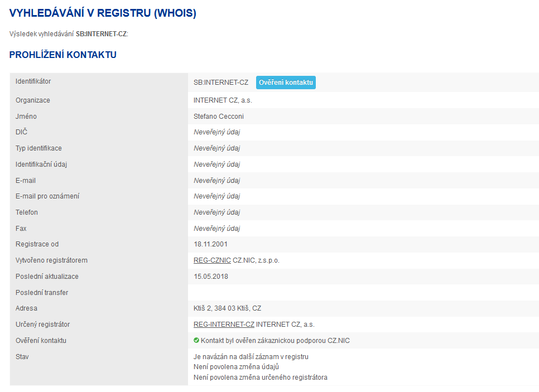Click 'Neveřejný údaj' in the Fax row
Viewport: 539px width, 392px height.
pos(216,229)
